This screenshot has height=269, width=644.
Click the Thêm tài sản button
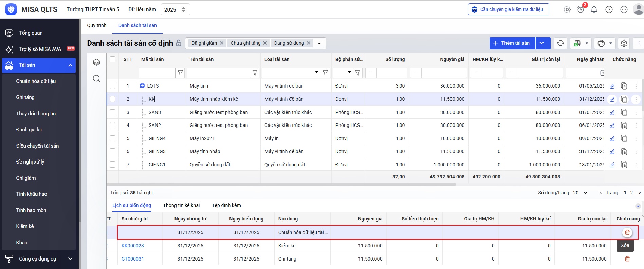point(512,43)
